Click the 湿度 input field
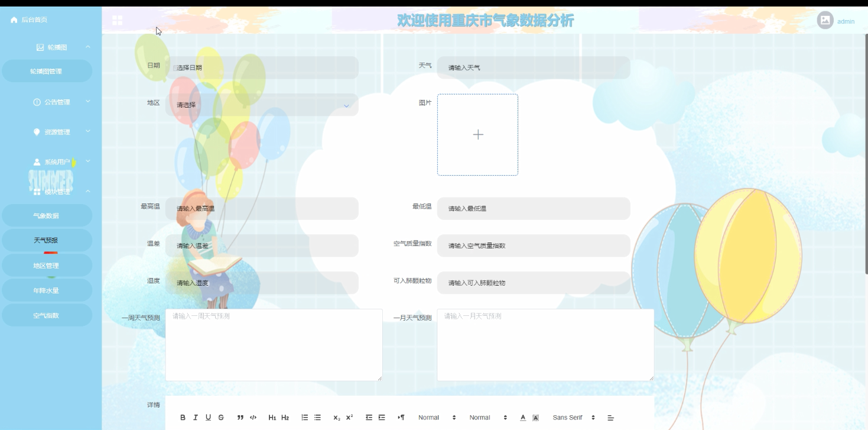 (262, 283)
